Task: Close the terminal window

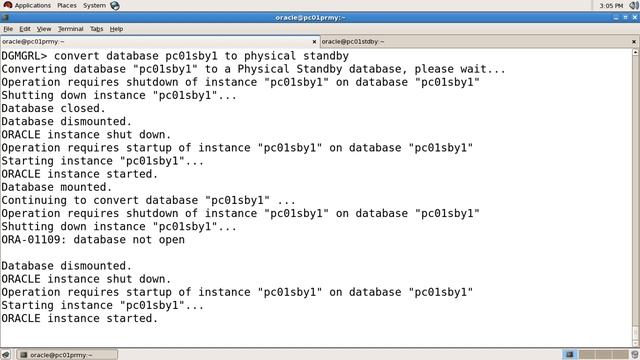Action: coord(635,18)
